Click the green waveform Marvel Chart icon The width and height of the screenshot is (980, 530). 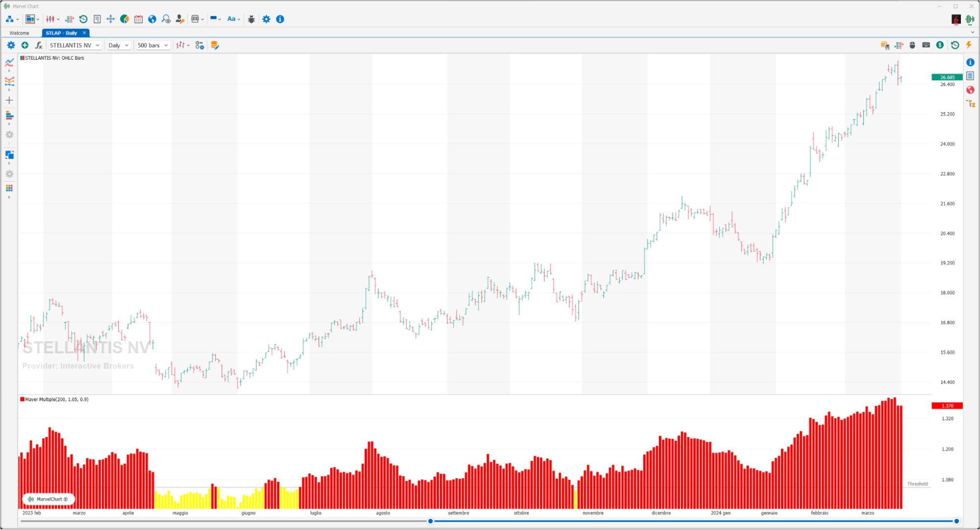970,19
